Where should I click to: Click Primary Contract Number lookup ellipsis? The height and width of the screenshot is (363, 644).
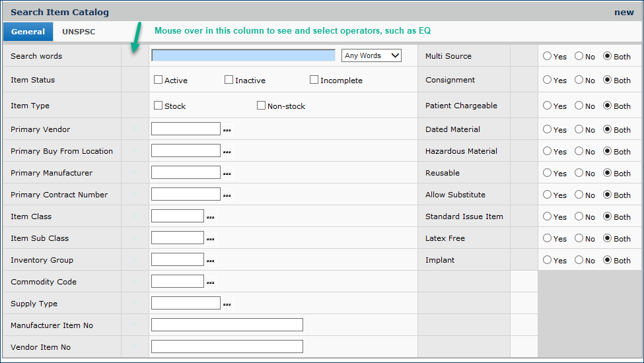227,195
